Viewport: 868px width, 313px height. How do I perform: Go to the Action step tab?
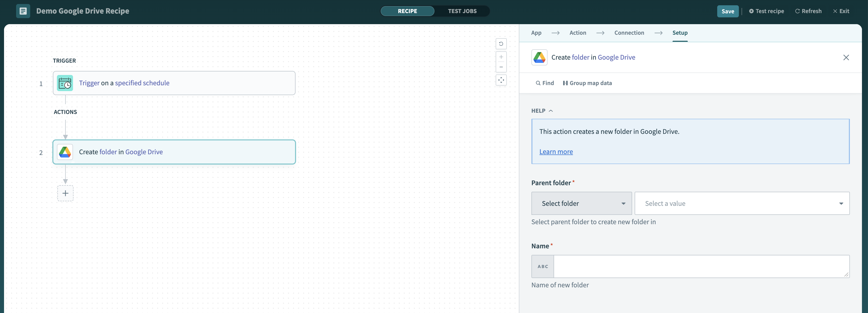click(577, 33)
